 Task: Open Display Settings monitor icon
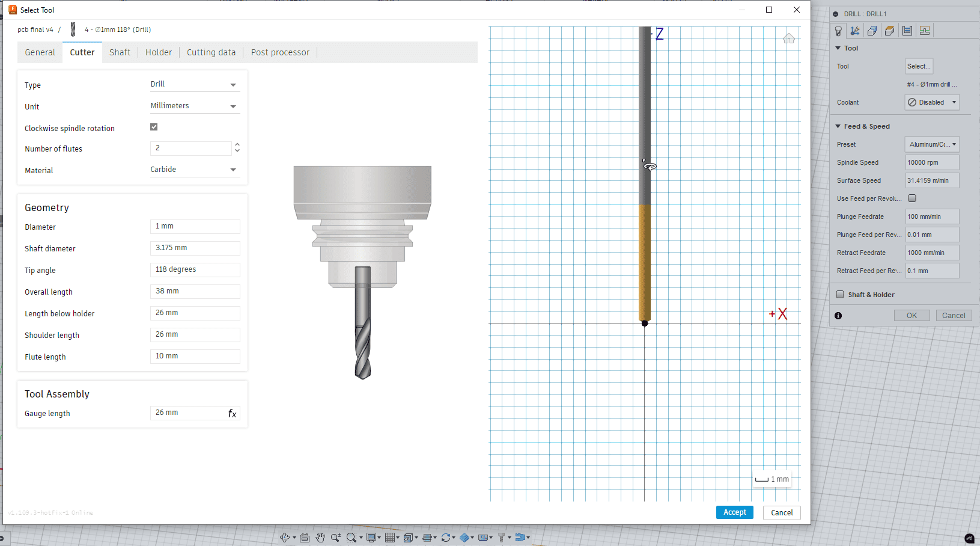click(x=371, y=538)
